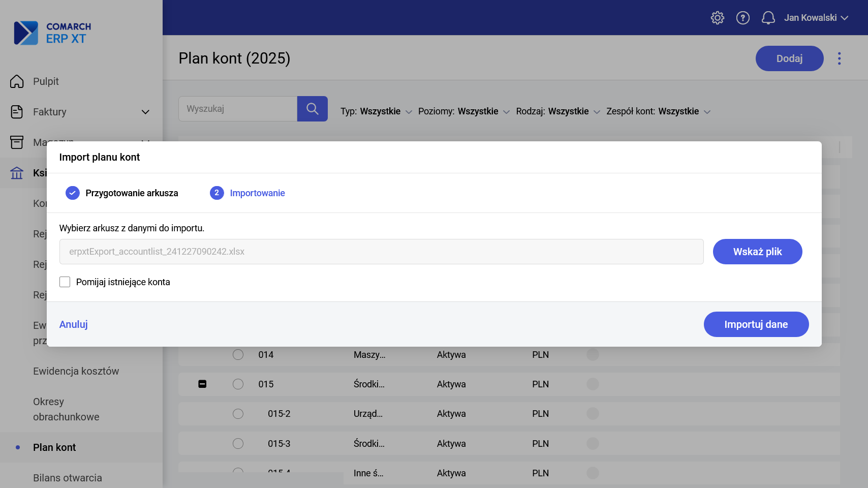868x488 pixels.
Task: Click the Wskaż plik button
Action: [x=757, y=252]
